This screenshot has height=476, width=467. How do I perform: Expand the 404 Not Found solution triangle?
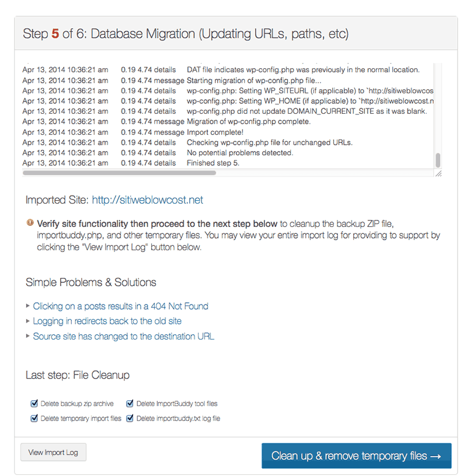coord(27,306)
